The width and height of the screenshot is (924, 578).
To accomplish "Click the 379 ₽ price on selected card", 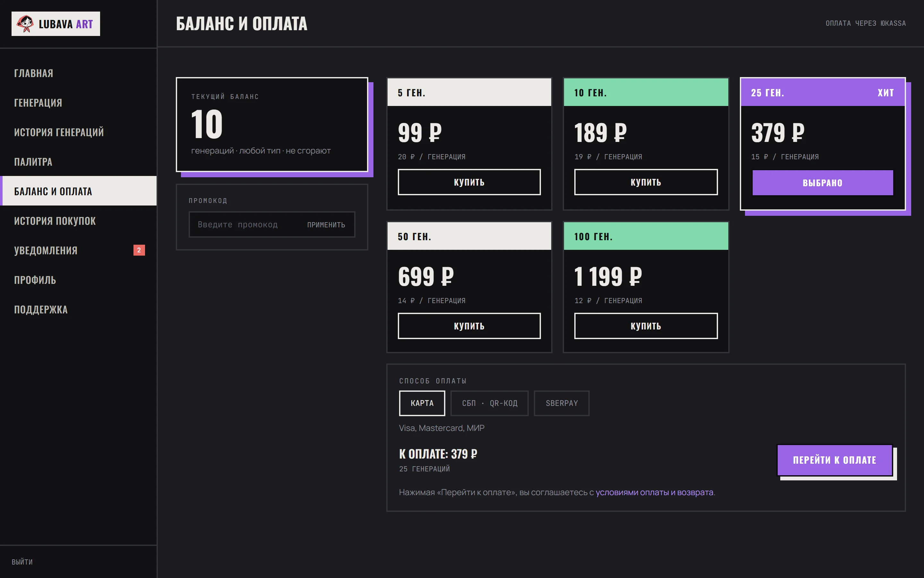I will pos(777,133).
